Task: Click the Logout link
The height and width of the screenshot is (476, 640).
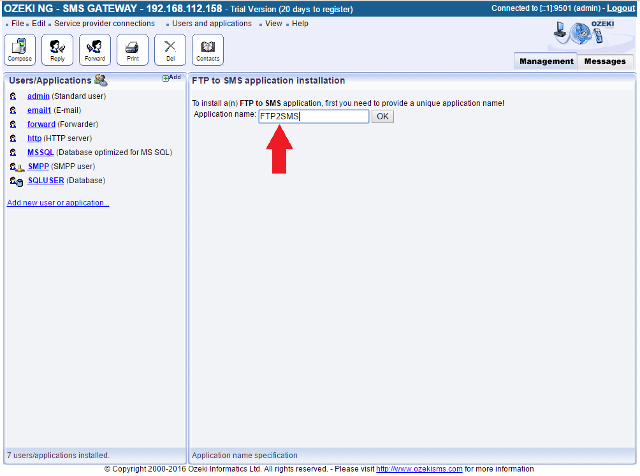Action: click(x=621, y=8)
